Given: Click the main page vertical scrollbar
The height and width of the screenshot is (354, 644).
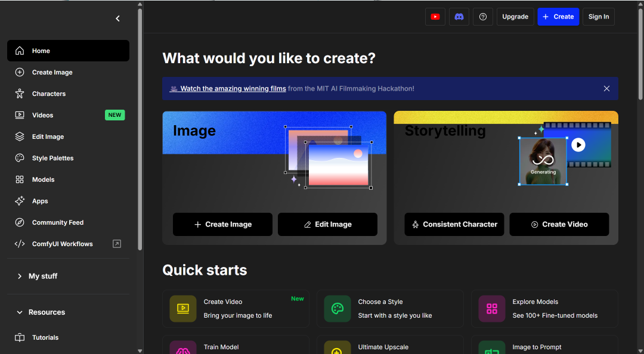Looking at the screenshot, I should 640,54.
